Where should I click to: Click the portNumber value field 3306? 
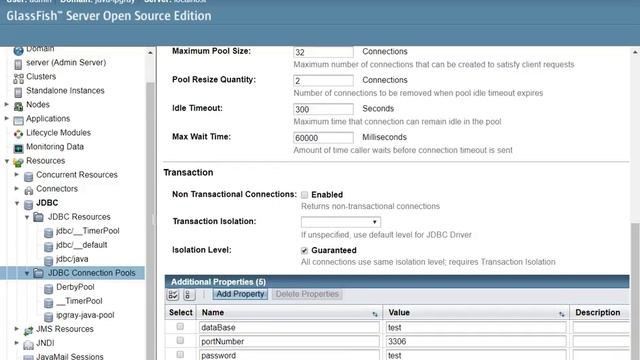pyautogui.click(x=476, y=341)
